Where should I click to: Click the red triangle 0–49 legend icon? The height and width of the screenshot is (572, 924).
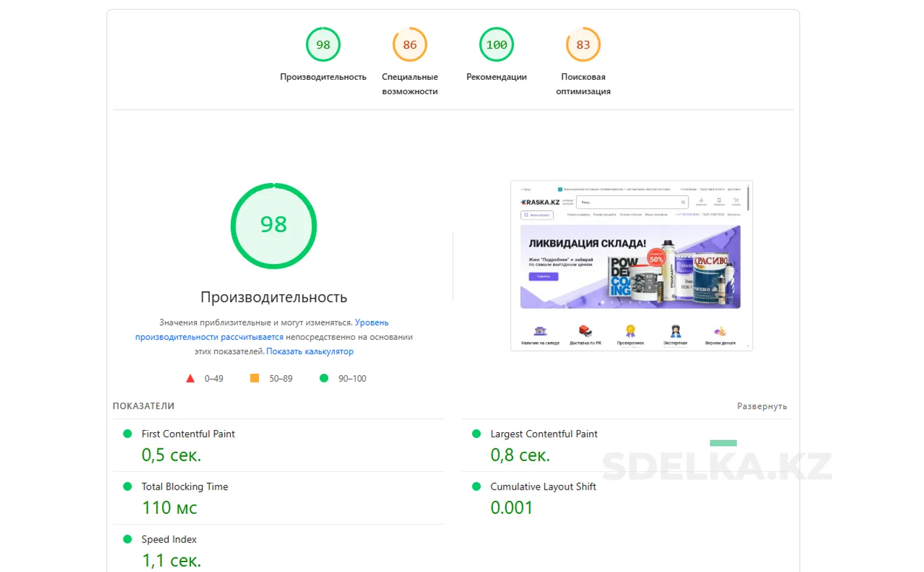pyautogui.click(x=190, y=379)
